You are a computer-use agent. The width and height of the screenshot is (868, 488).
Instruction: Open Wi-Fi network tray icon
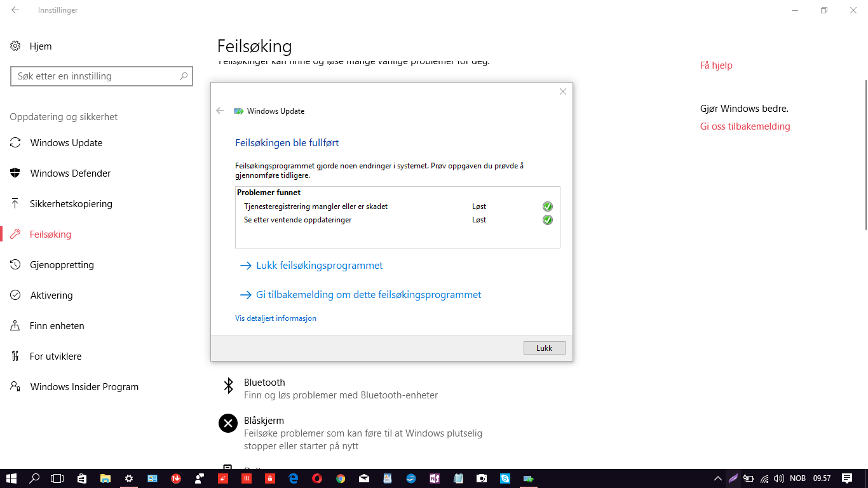(764, 478)
